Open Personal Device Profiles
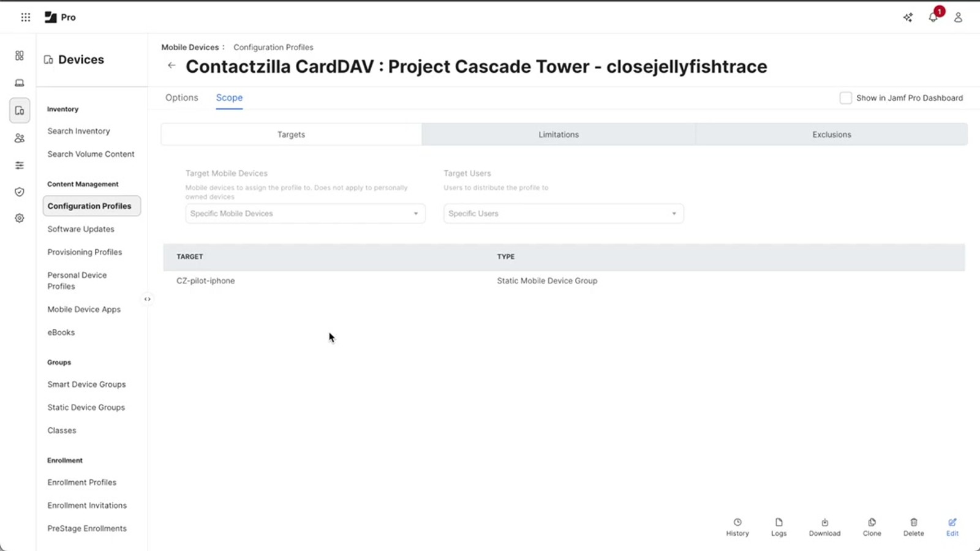Image resolution: width=980 pixels, height=551 pixels. [x=77, y=280]
